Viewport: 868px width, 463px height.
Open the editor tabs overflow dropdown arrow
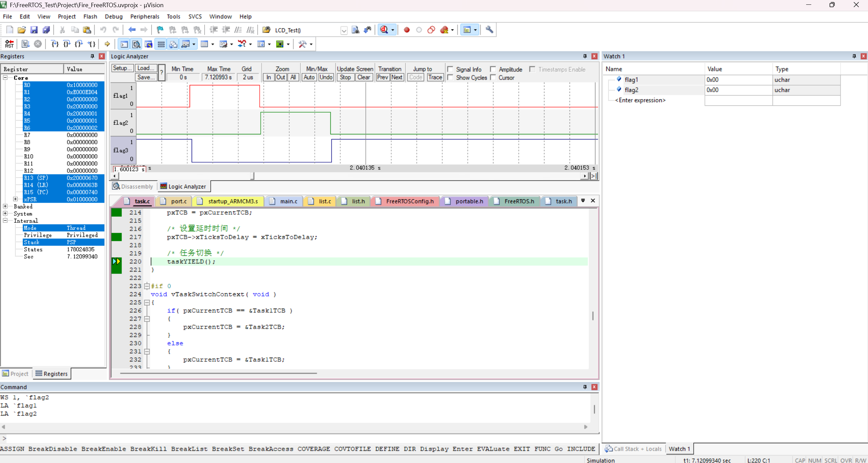(x=583, y=201)
